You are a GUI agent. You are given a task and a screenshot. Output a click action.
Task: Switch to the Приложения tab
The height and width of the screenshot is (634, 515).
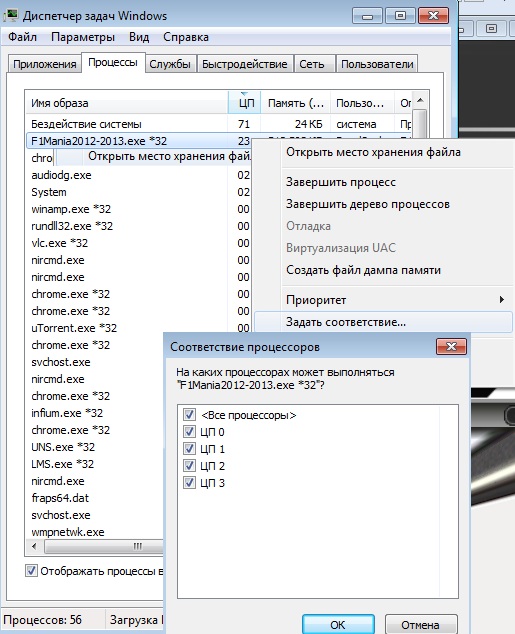tap(44, 64)
